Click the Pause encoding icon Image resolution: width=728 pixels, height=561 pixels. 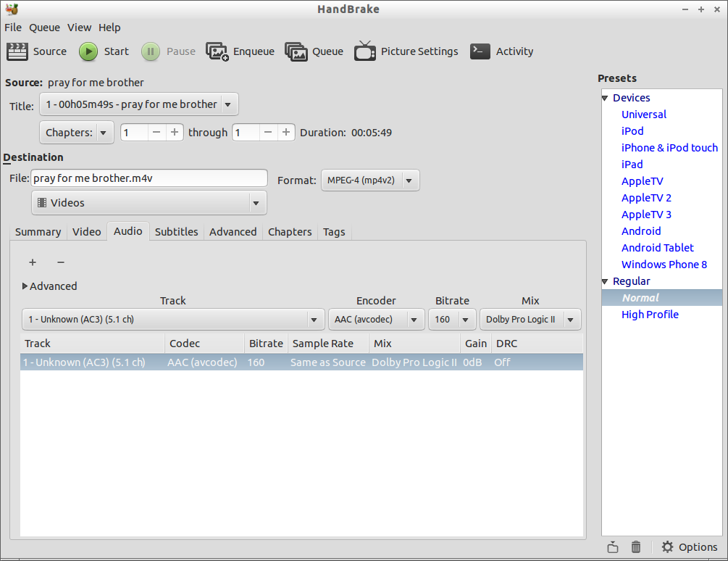pyautogui.click(x=151, y=51)
